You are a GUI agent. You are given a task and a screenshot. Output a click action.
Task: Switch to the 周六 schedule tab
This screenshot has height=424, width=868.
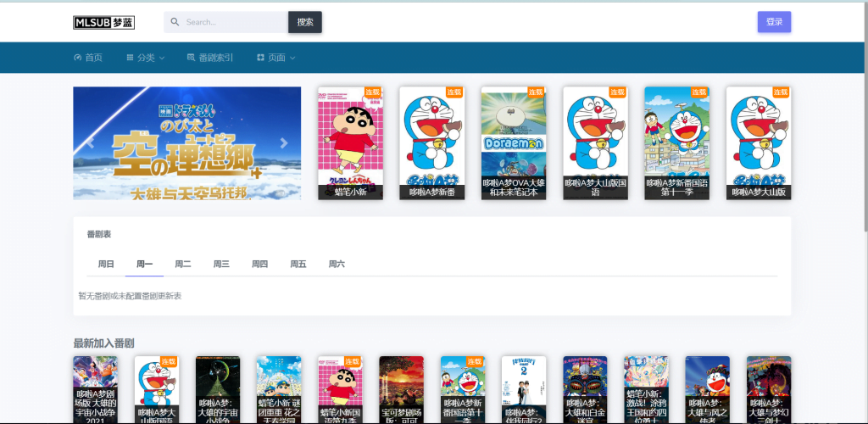(x=337, y=265)
